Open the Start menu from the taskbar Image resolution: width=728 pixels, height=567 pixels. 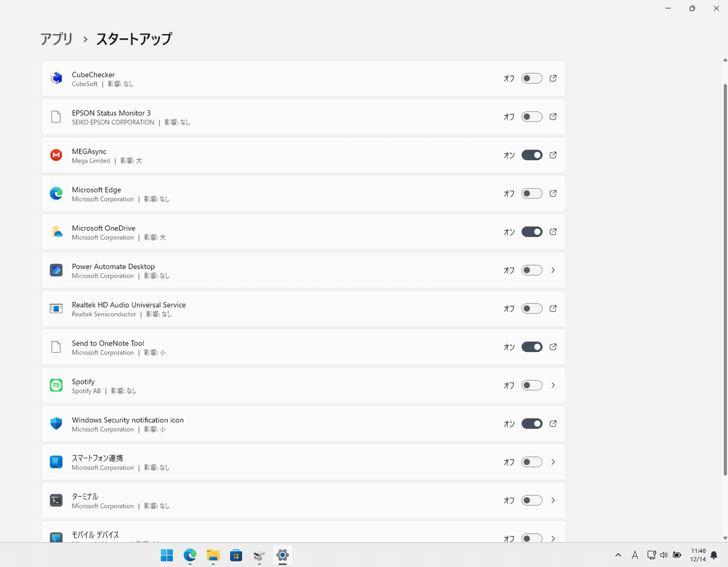166,555
